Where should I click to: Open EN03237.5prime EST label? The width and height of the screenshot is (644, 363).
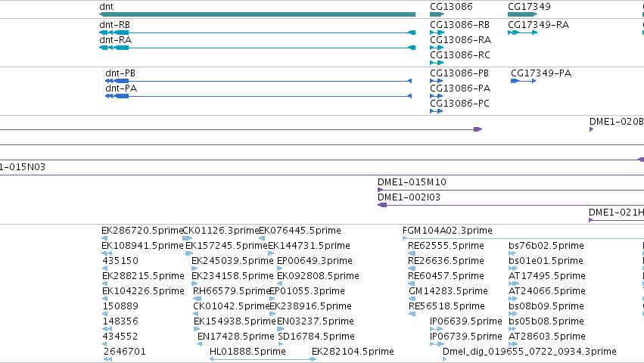[x=316, y=321]
